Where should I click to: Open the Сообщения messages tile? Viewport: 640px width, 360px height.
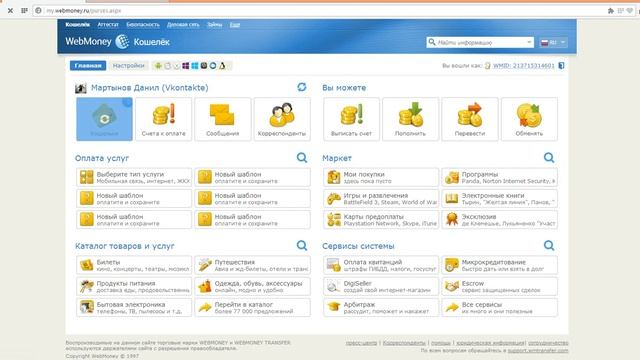click(x=223, y=119)
